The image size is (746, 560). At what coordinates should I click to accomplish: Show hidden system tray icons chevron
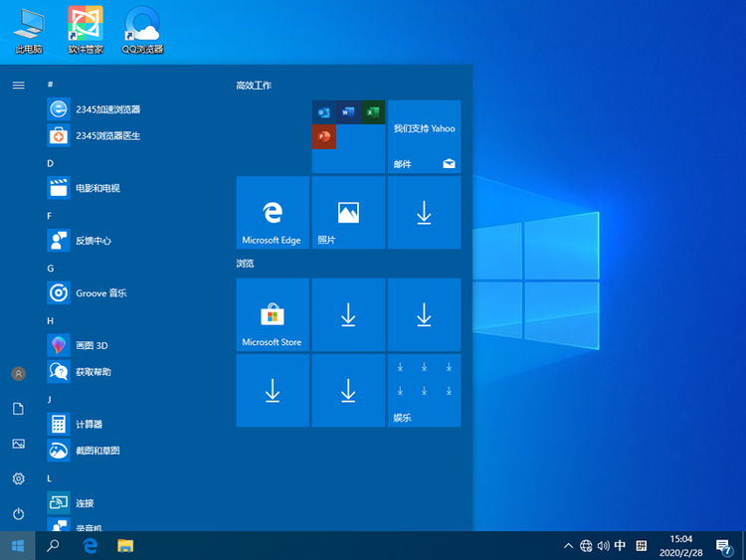point(568,546)
